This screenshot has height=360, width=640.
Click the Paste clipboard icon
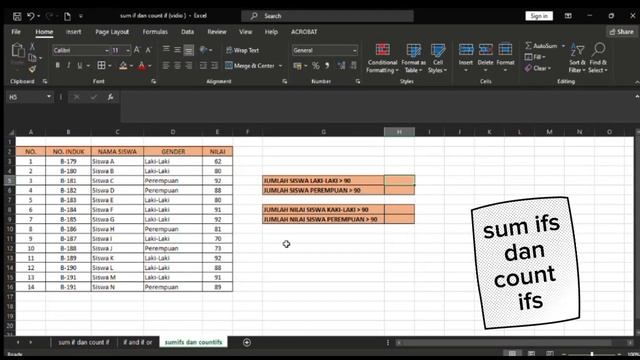(x=18, y=51)
